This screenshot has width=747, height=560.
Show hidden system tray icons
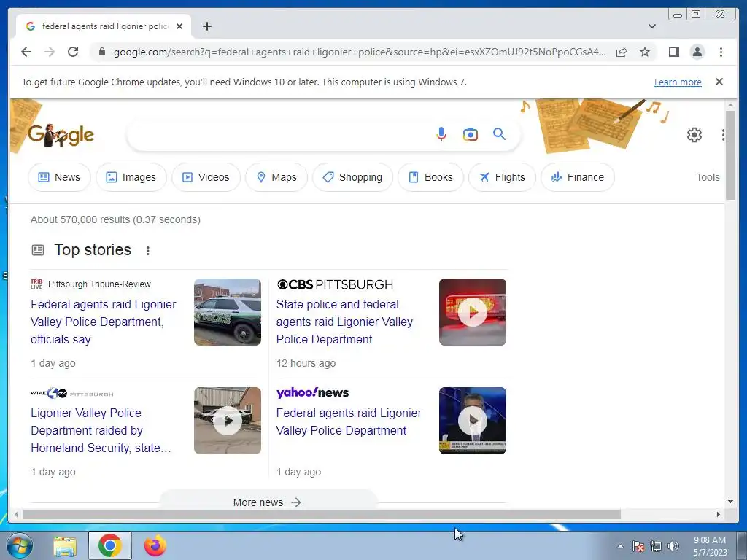point(620,546)
